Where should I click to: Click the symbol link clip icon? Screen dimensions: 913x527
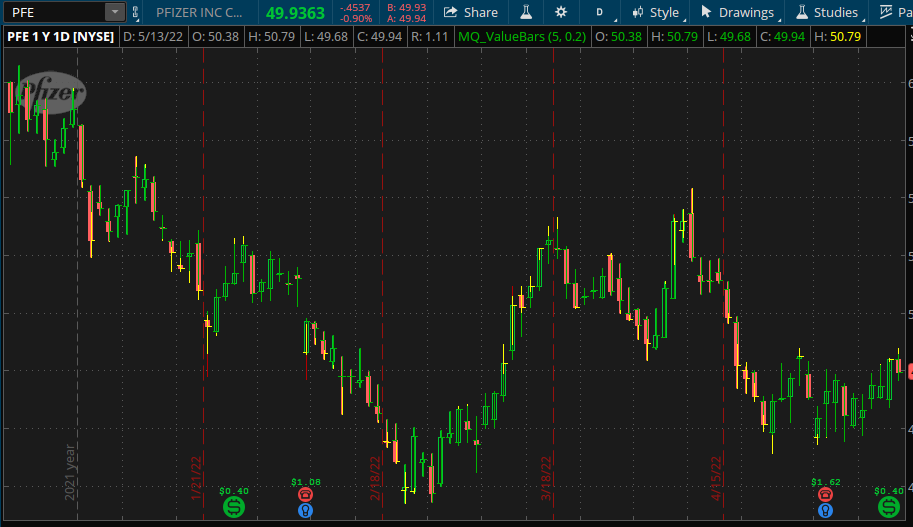pyautogui.click(x=135, y=12)
